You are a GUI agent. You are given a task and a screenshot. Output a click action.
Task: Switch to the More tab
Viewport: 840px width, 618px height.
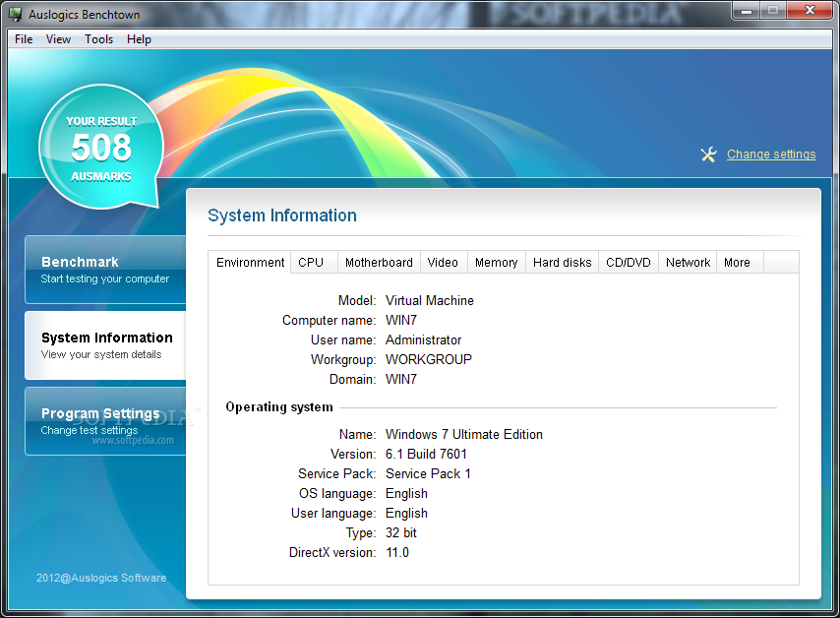tap(740, 262)
